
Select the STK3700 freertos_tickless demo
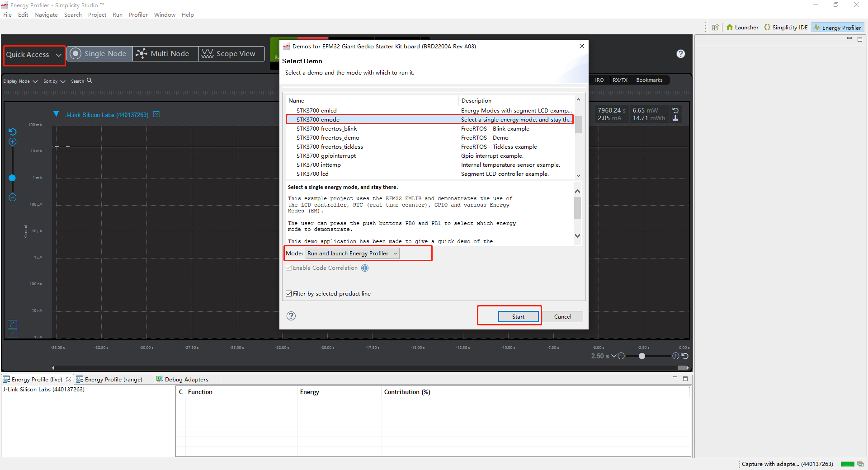coord(429,147)
